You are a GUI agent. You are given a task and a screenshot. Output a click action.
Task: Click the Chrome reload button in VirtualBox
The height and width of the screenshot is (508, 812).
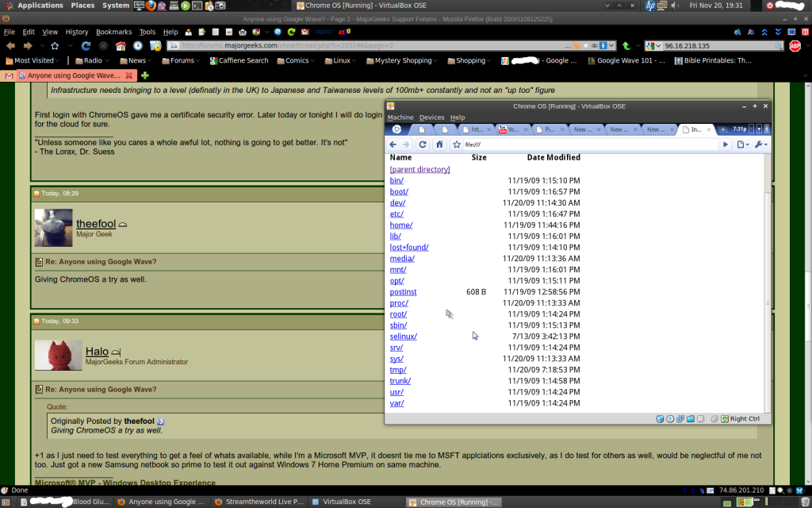point(423,144)
